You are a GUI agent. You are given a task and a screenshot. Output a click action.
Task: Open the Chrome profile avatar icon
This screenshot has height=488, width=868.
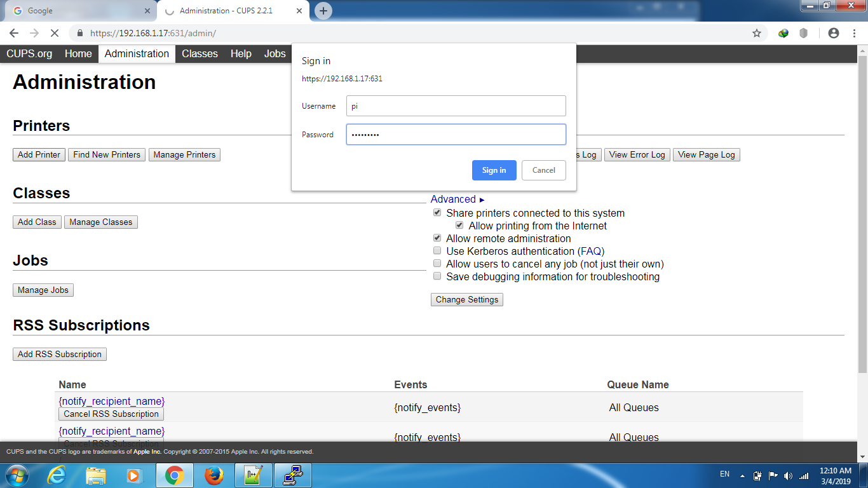click(833, 33)
